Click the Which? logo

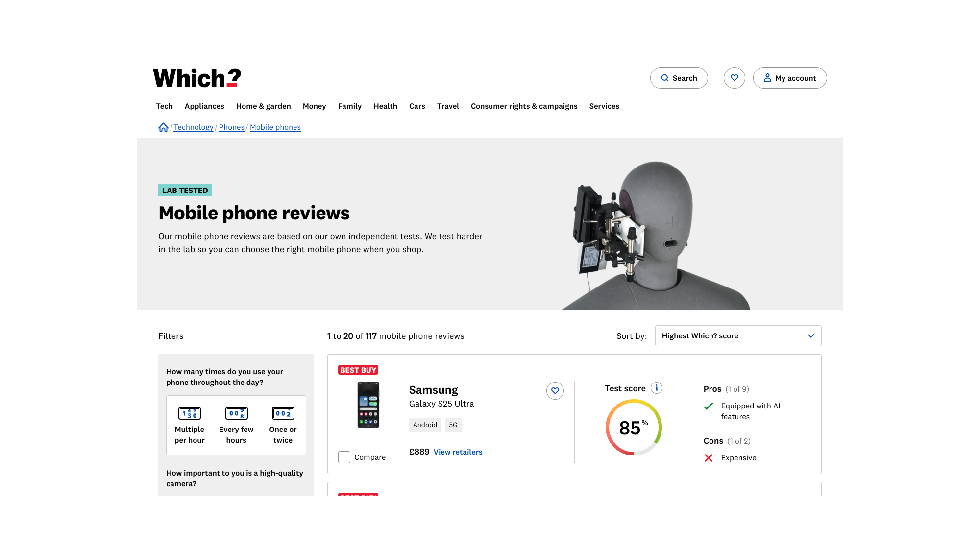(197, 78)
